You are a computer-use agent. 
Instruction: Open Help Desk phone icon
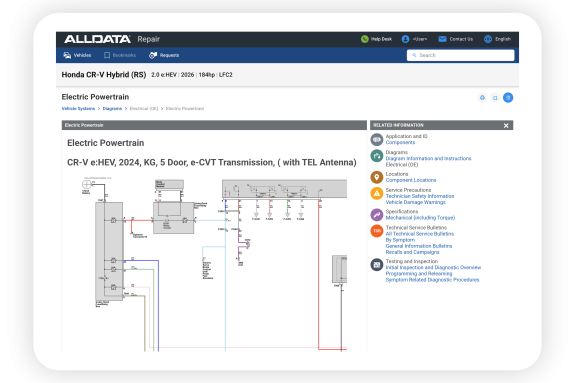(x=365, y=39)
